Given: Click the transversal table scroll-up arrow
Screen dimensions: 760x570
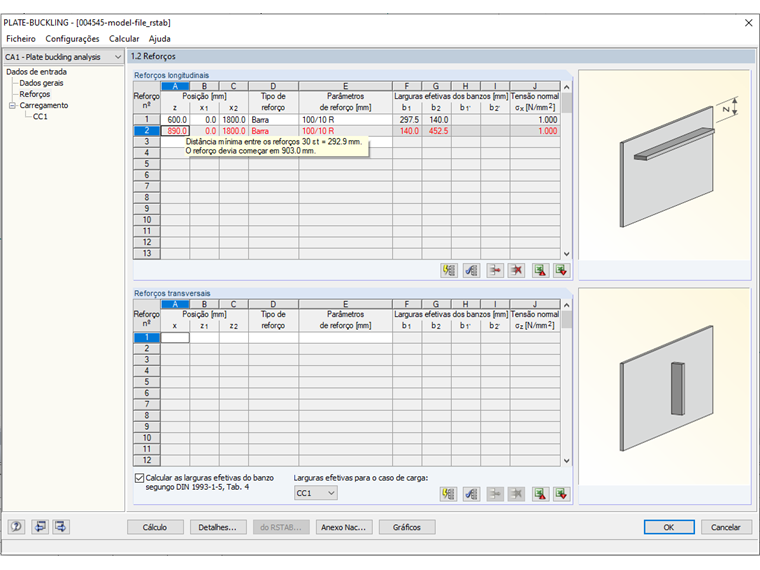Looking at the screenshot, I should click(x=567, y=305).
